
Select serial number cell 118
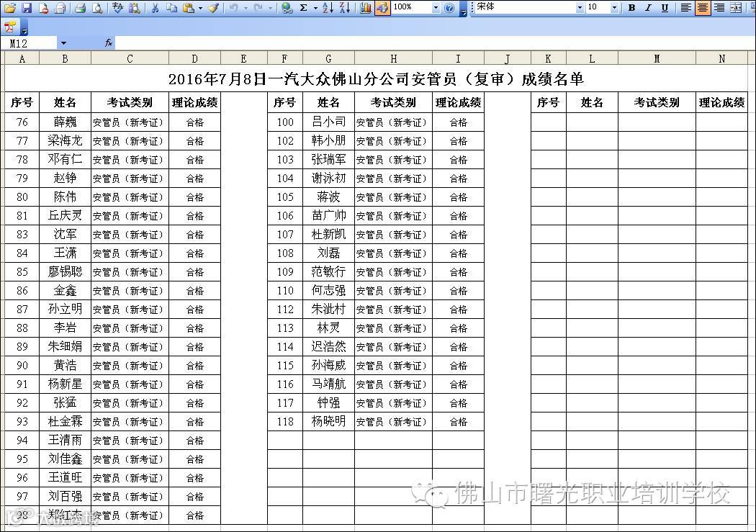click(x=285, y=422)
